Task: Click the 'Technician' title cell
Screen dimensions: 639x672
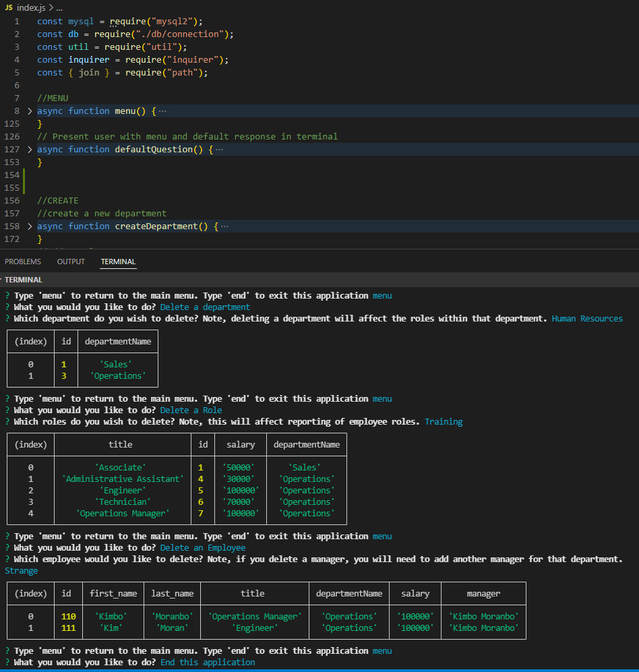Action: pos(123,502)
